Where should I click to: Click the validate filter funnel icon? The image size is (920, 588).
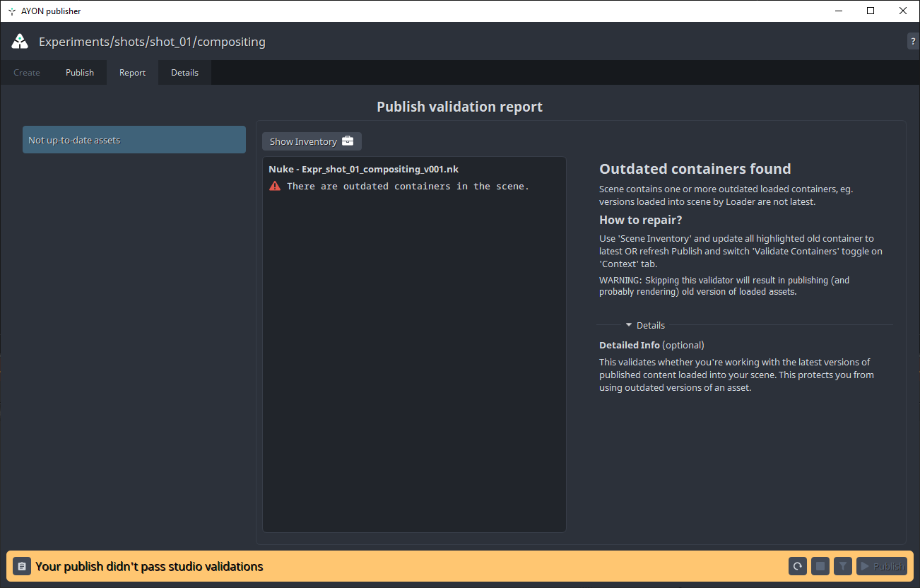click(x=843, y=566)
